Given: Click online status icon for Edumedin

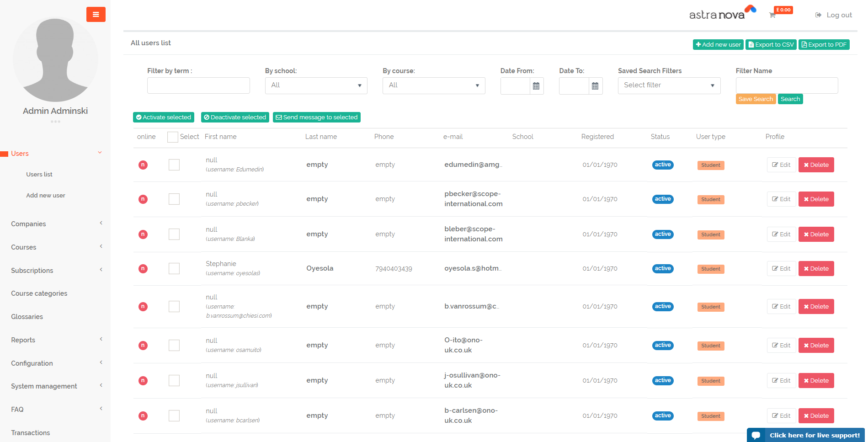Looking at the screenshot, I should coord(143,165).
